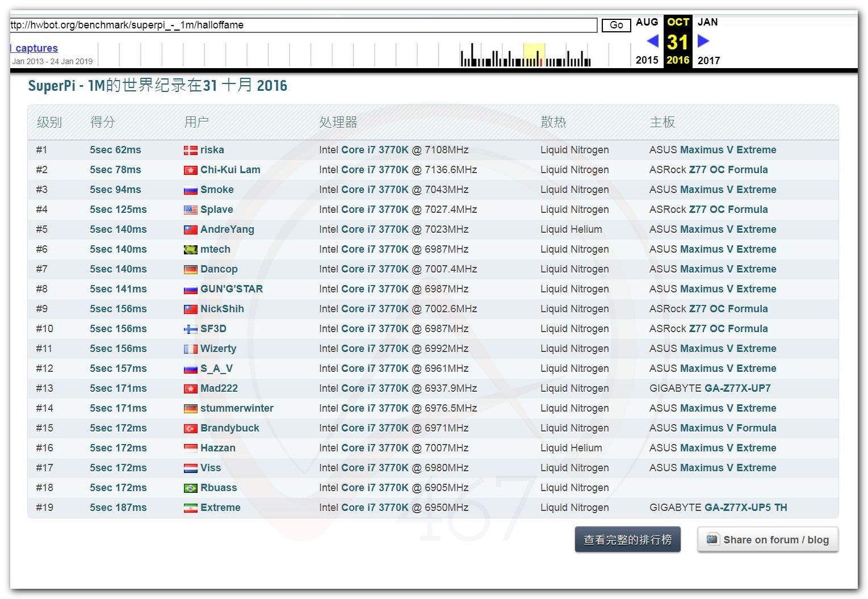
Task: Click the camera icon on Share button
Action: click(x=712, y=539)
